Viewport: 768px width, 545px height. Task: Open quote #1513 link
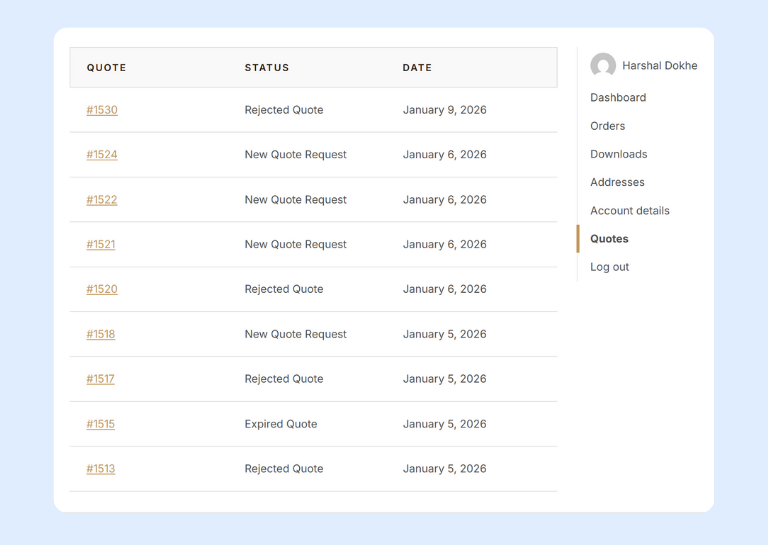coord(101,469)
